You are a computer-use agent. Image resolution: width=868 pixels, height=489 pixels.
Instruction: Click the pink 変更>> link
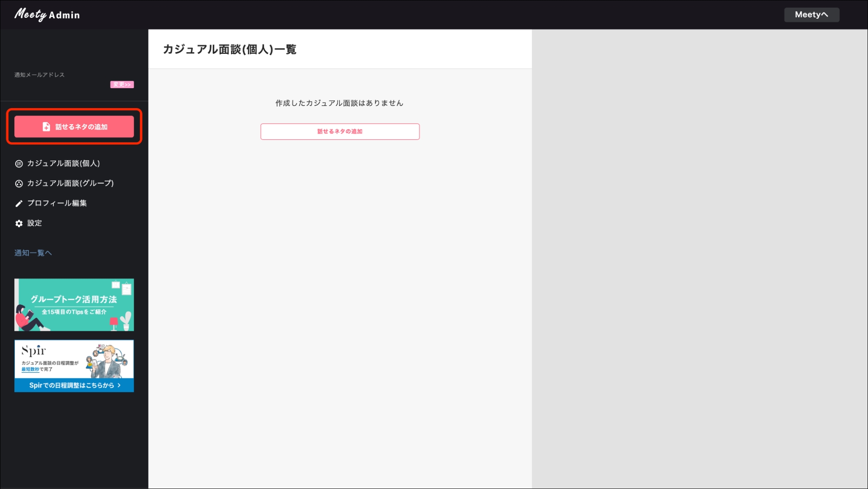click(122, 85)
